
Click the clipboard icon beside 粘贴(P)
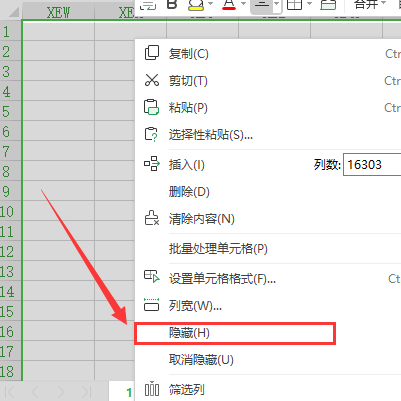[x=151, y=107]
